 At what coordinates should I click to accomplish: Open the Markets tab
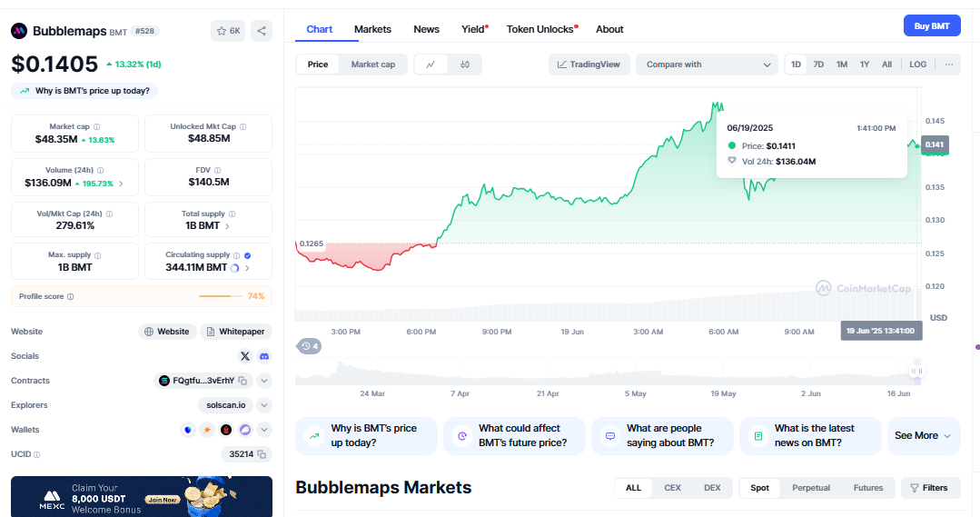(x=372, y=29)
